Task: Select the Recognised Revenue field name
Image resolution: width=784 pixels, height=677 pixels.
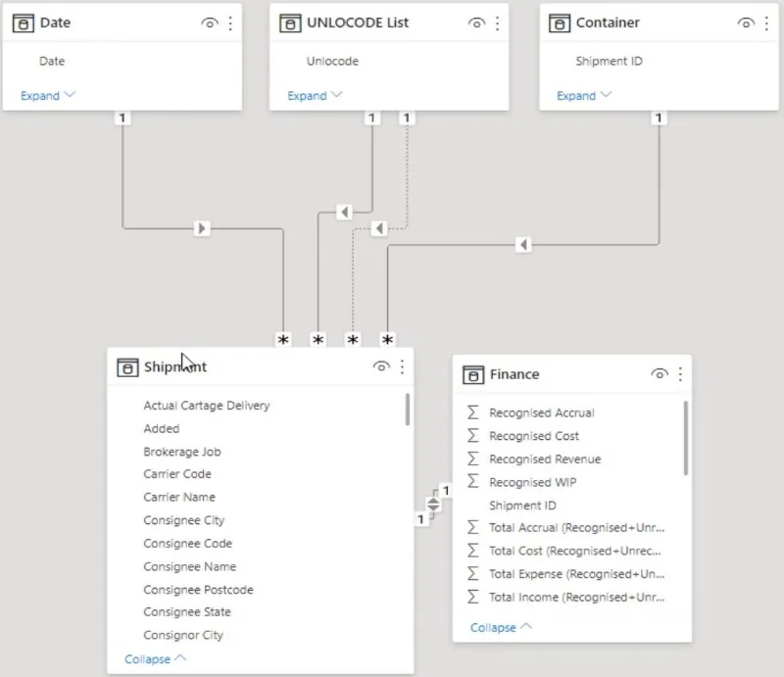Action: [x=545, y=459]
